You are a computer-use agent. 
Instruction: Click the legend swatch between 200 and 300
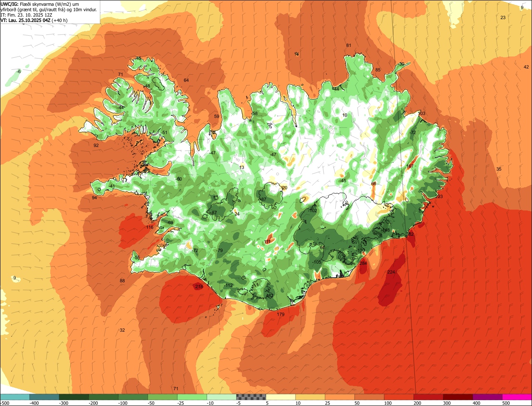(428, 397)
